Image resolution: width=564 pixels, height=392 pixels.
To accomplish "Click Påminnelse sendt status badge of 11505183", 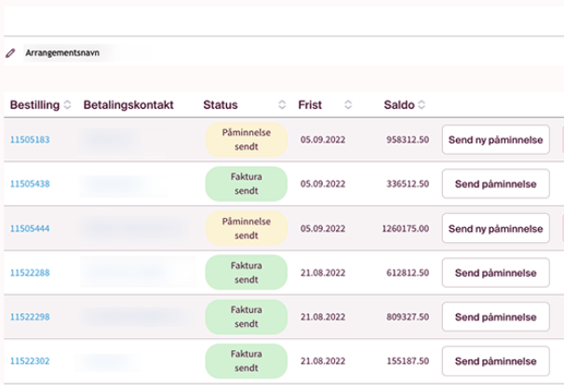I will 247,140.
